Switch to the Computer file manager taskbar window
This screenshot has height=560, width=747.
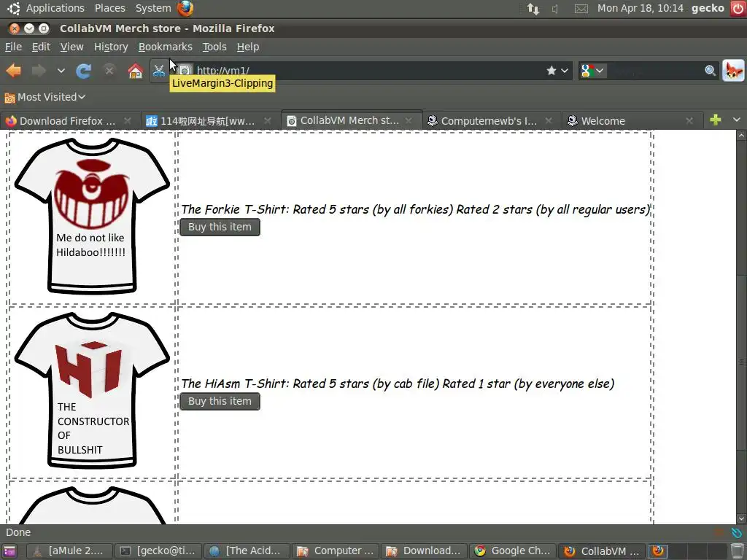(x=336, y=551)
